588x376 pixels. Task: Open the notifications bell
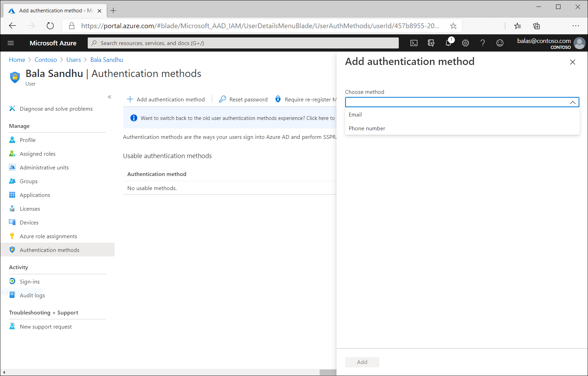coord(448,43)
